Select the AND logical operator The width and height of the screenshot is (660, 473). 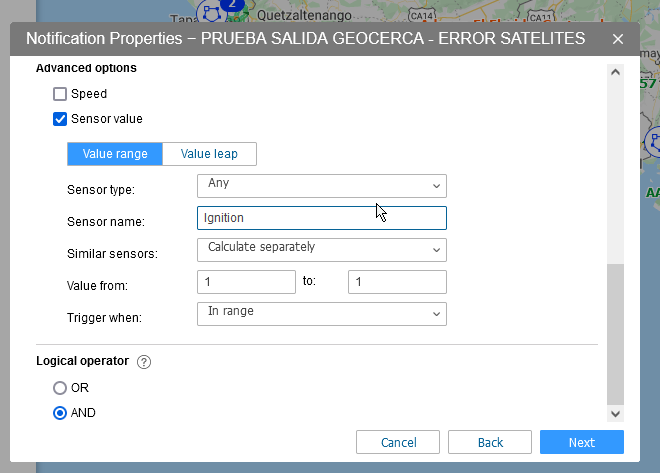pyautogui.click(x=60, y=412)
